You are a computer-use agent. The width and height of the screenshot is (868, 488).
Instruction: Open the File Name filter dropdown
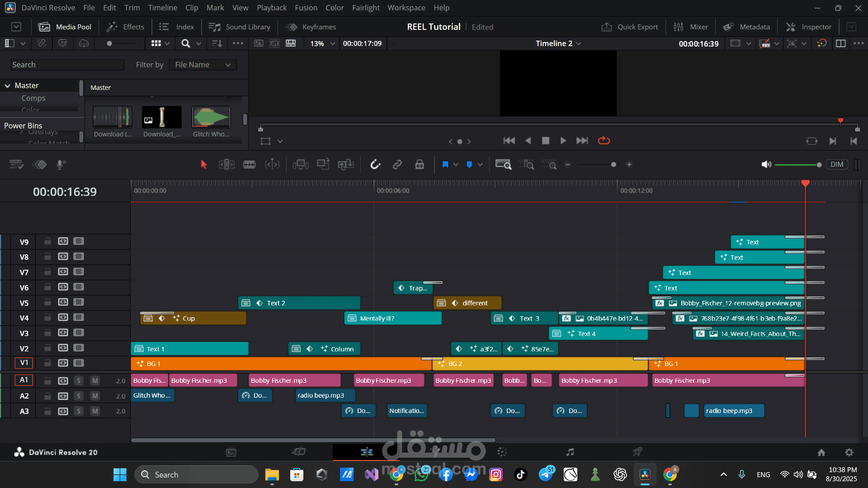point(203,65)
